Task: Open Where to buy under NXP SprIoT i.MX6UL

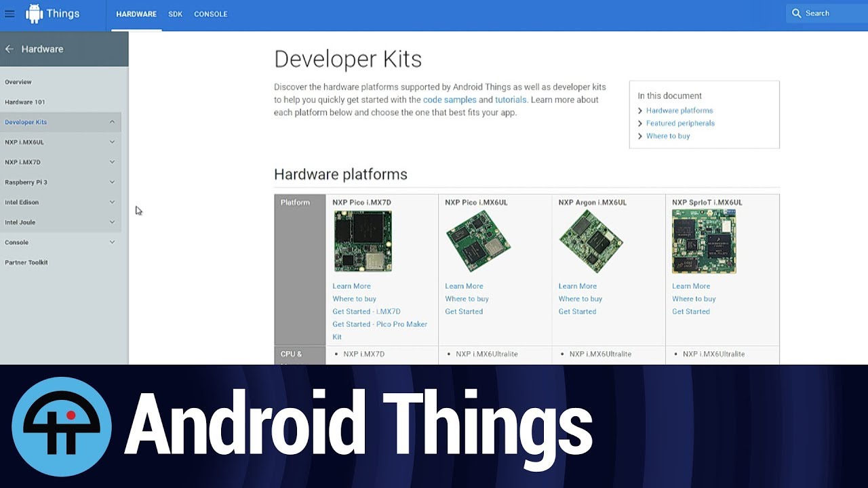Action: coord(694,299)
